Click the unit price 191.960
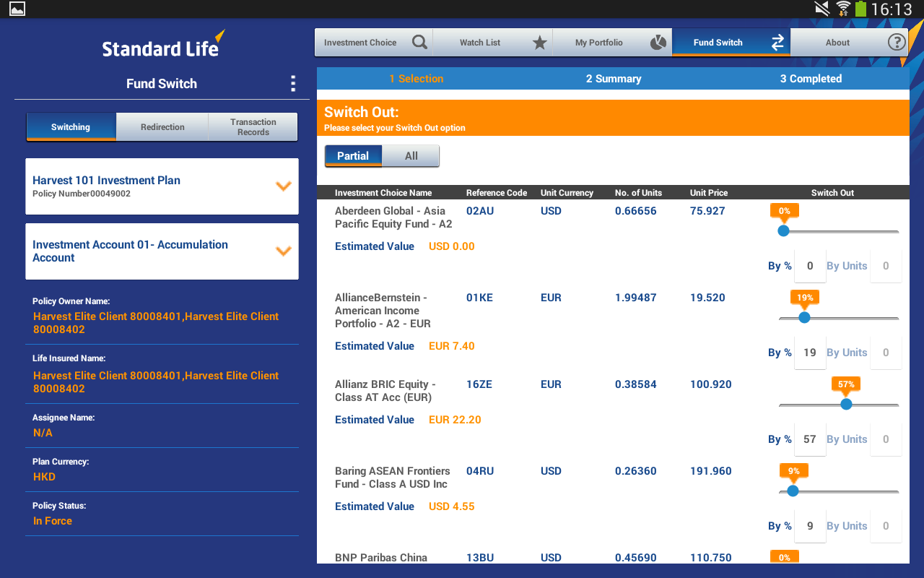Image resolution: width=924 pixels, height=578 pixels. (711, 471)
